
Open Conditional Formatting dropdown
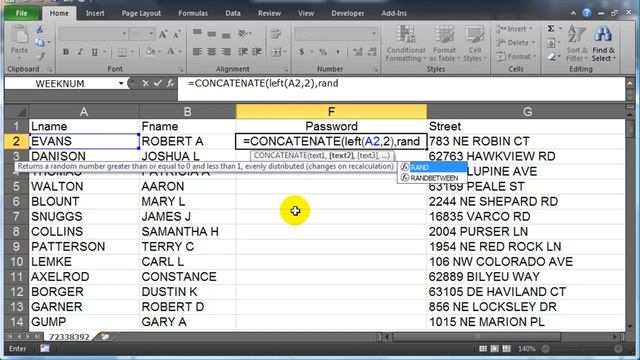tap(406, 43)
